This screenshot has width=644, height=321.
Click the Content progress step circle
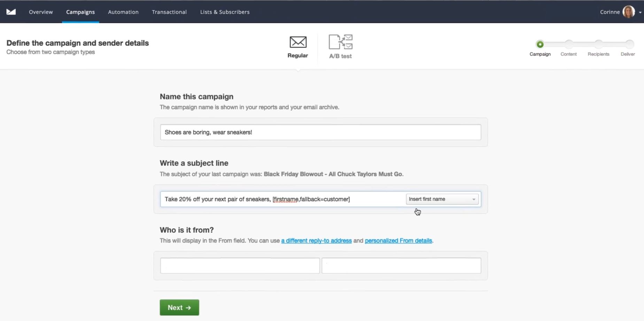tap(569, 44)
